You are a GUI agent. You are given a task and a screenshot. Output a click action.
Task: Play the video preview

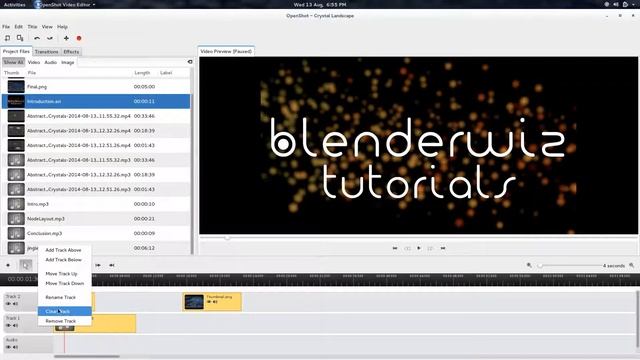(x=419, y=248)
